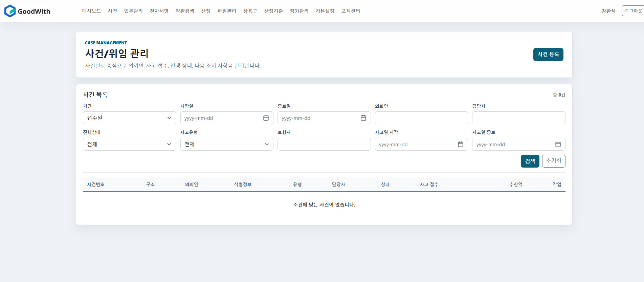The height and width of the screenshot is (282, 644).
Task: Open the 업무관리 menu
Action: [x=133, y=11]
